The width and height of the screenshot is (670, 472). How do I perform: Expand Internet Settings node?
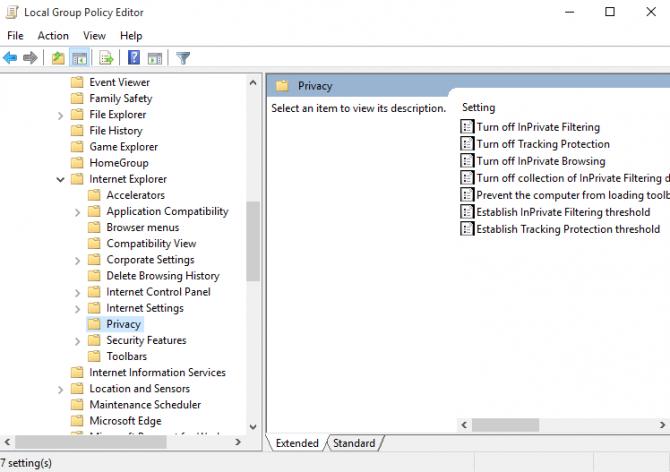tap(77, 309)
